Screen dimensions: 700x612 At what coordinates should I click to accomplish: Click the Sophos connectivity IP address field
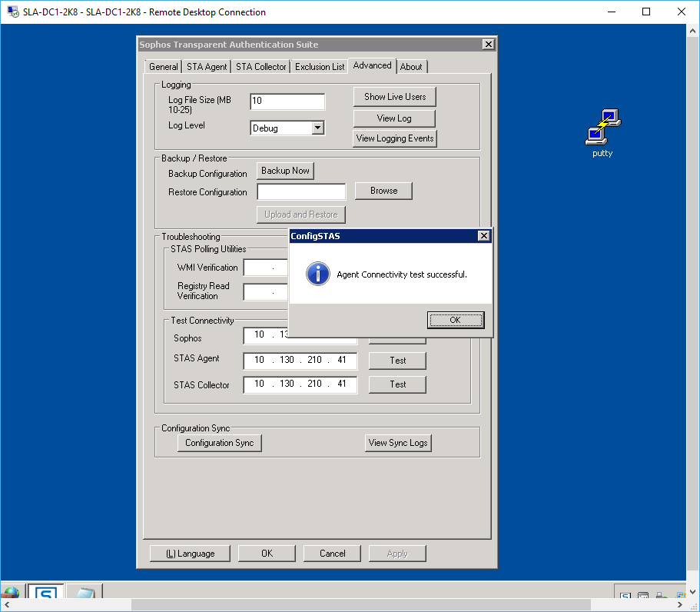pos(266,335)
